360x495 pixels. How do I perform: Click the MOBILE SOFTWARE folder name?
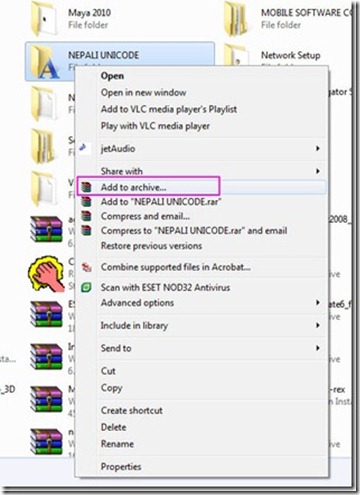click(306, 13)
